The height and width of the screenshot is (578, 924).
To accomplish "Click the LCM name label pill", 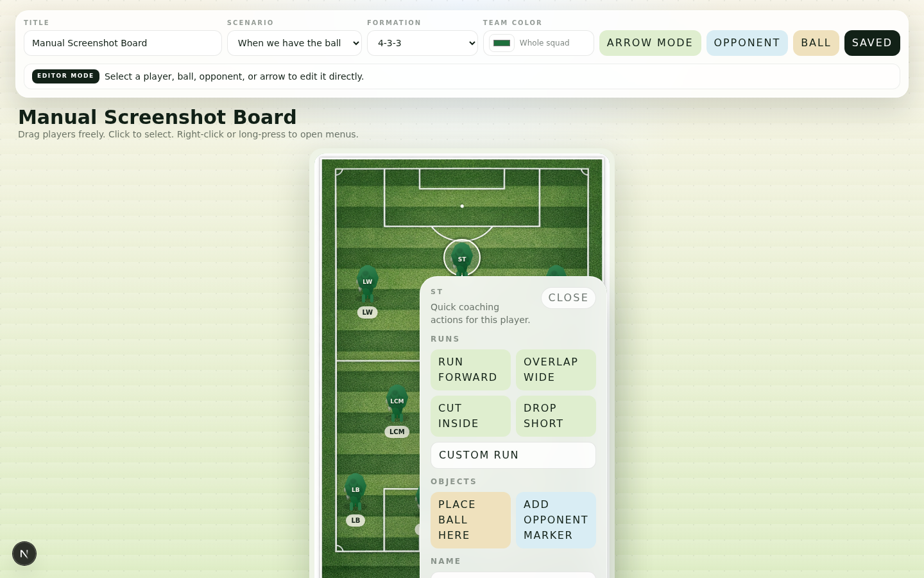I will point(397,432).
